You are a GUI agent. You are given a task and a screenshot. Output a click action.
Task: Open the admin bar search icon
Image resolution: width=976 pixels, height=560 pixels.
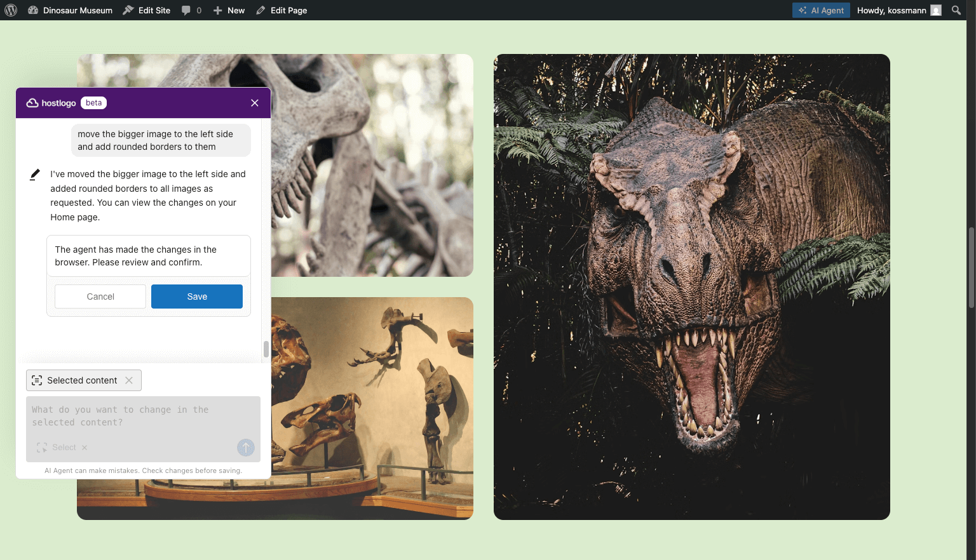956,10
